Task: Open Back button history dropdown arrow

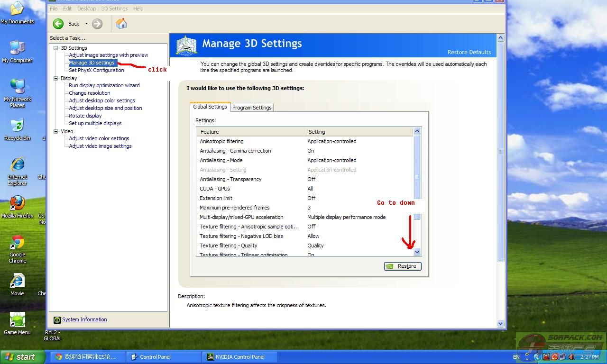Action: tap(86, 24)
